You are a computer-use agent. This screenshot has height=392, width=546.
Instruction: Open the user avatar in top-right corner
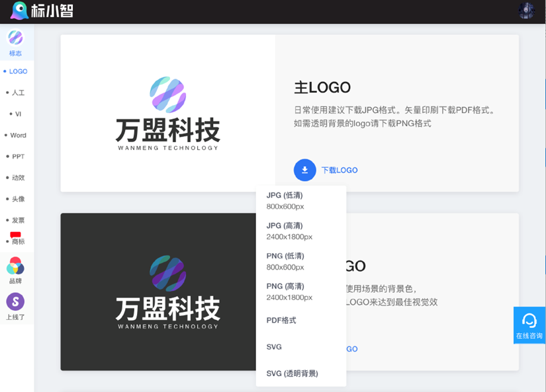click(x=527, y=11)
